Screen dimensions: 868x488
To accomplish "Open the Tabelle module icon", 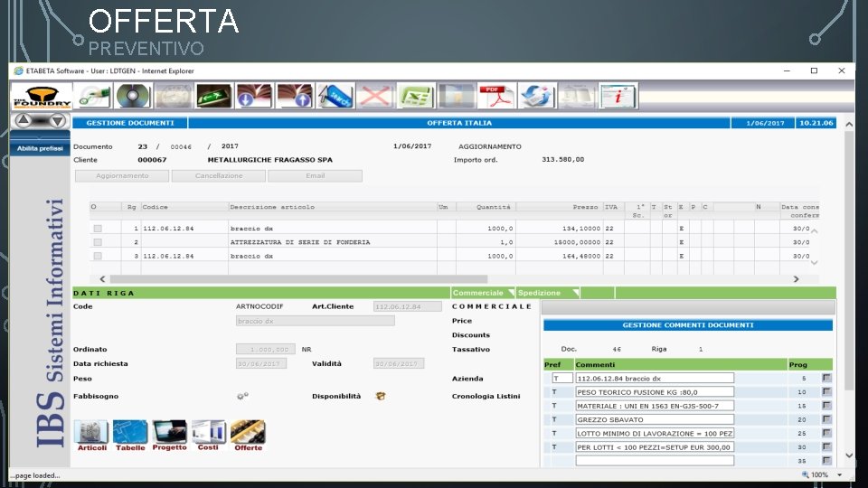I will point(130,436).
